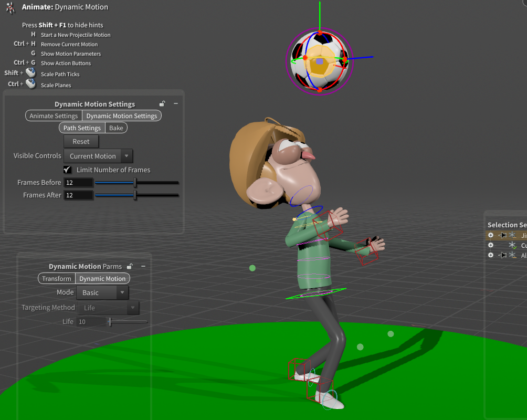
Task: Switch to the Bake sub-tab
Action: click(x=117, y=128)
